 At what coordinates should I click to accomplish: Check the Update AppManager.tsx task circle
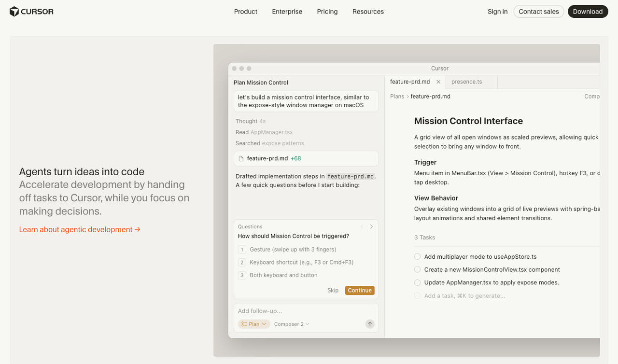[x=417, y=282]
